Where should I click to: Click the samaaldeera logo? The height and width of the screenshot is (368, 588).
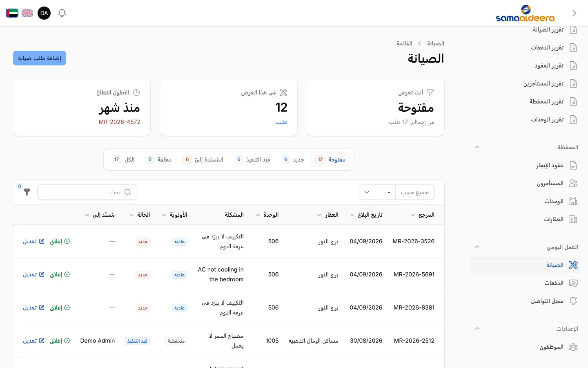525,13
